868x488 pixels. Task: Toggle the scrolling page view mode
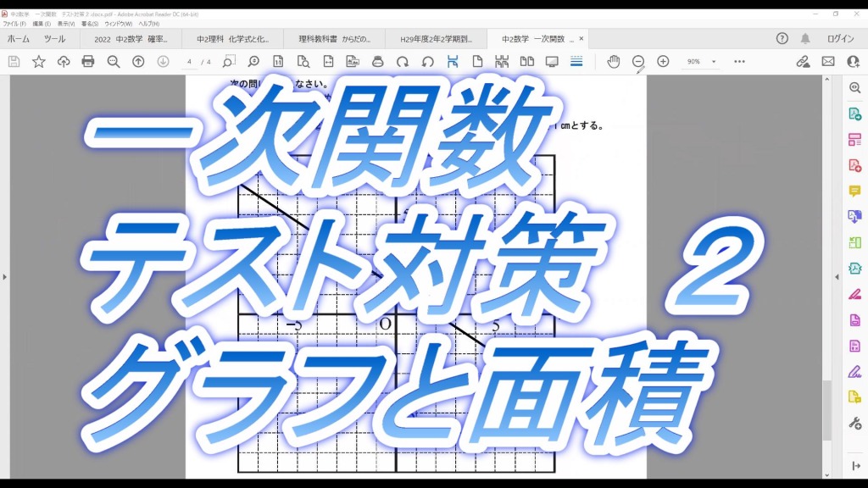pyautogui.click(x=502, y=62)
